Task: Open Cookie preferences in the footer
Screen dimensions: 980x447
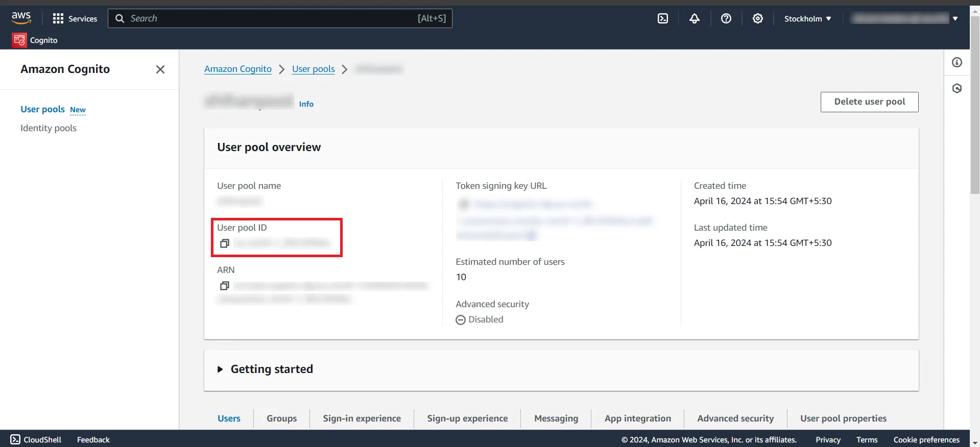Action: (926, 439)
